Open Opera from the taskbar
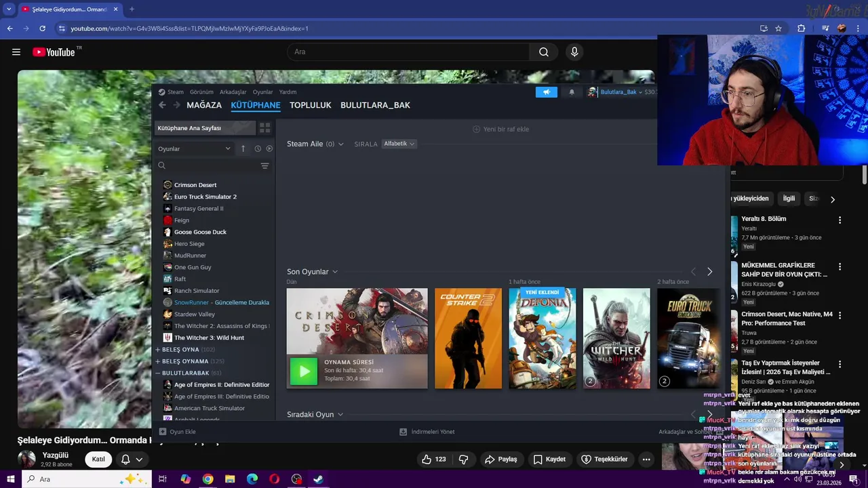The height and width of the screenshot is (488, 868). click(x=274, y=479)
